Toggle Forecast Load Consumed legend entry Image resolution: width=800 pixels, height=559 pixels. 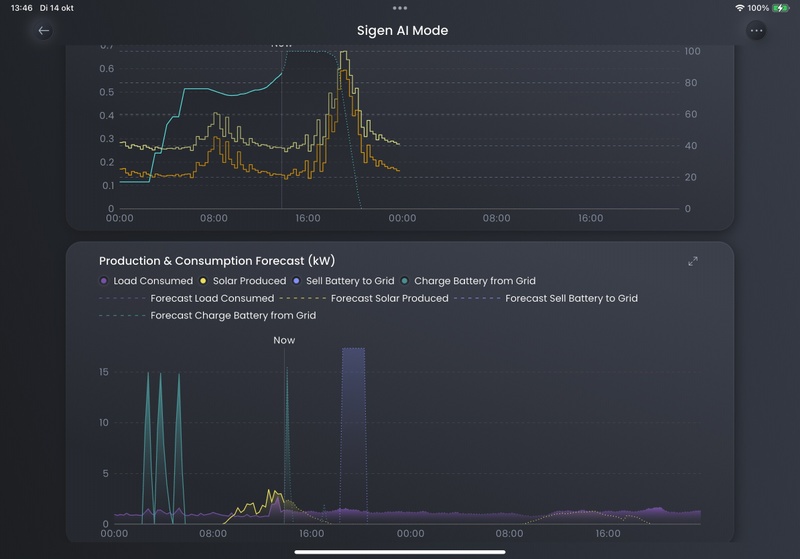pos(187,298)
